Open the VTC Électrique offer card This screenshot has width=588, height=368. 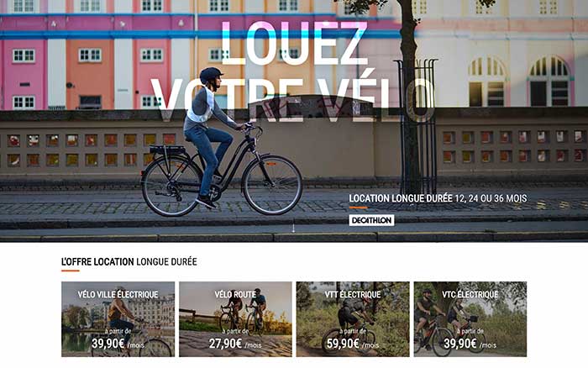point(470,319)
